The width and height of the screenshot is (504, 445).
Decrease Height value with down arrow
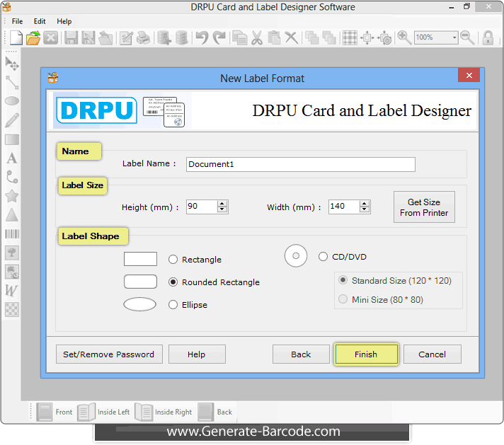point(222,210)
